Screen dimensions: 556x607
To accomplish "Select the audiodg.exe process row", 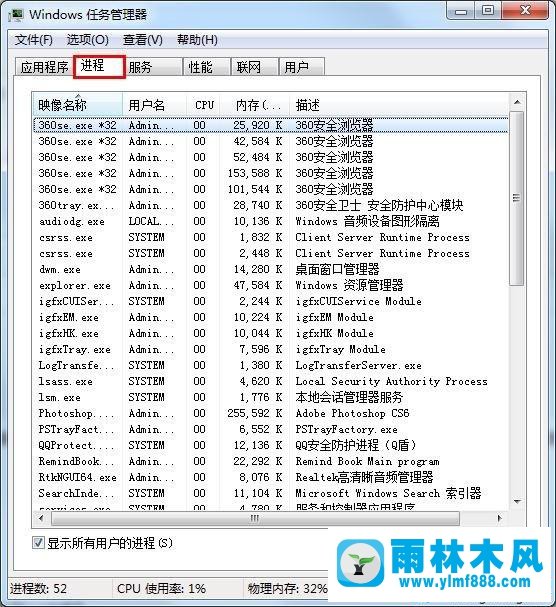I will point(271,221).
